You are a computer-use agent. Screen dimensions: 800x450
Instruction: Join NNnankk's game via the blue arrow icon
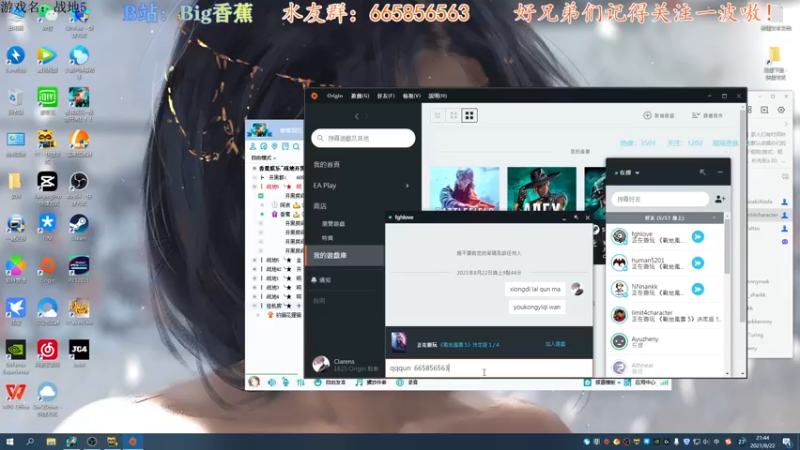(x=697, y=289)
